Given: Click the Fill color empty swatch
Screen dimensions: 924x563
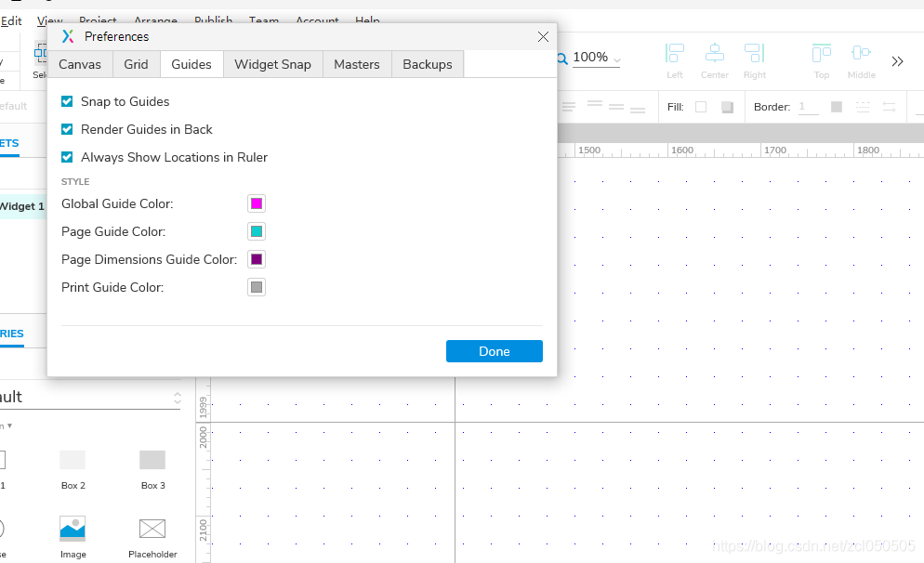Looking at the screenshot, I should pos(701,107).
